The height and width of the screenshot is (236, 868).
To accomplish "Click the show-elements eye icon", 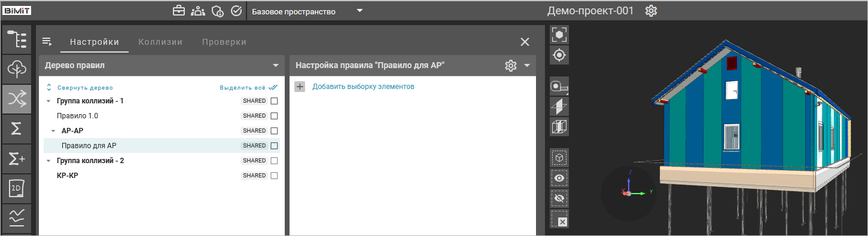I will (559, 178).
